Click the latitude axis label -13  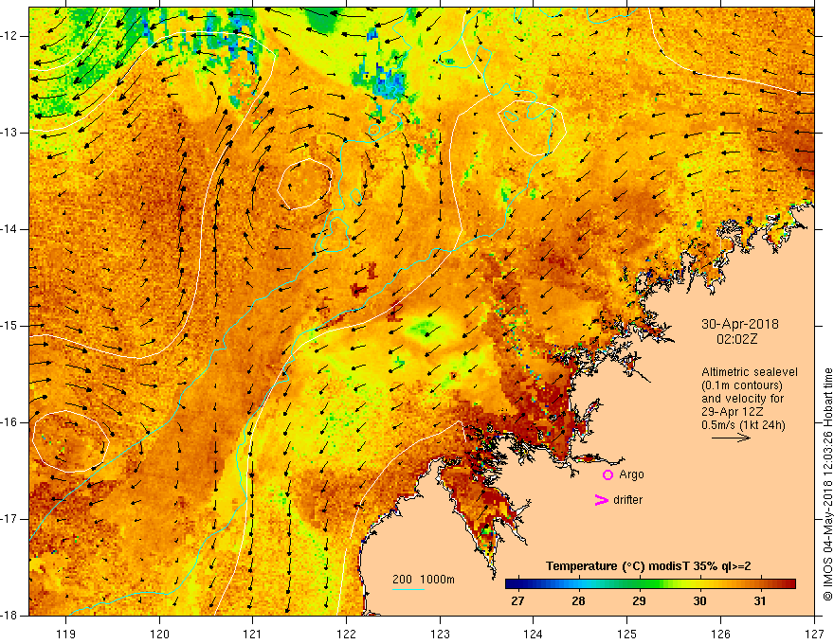click(9, 133)
